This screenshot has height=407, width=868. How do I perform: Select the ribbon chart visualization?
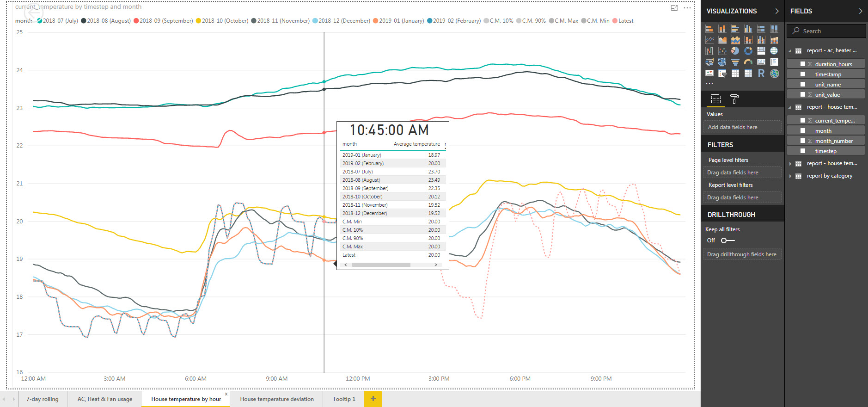(x=774, y=40)
